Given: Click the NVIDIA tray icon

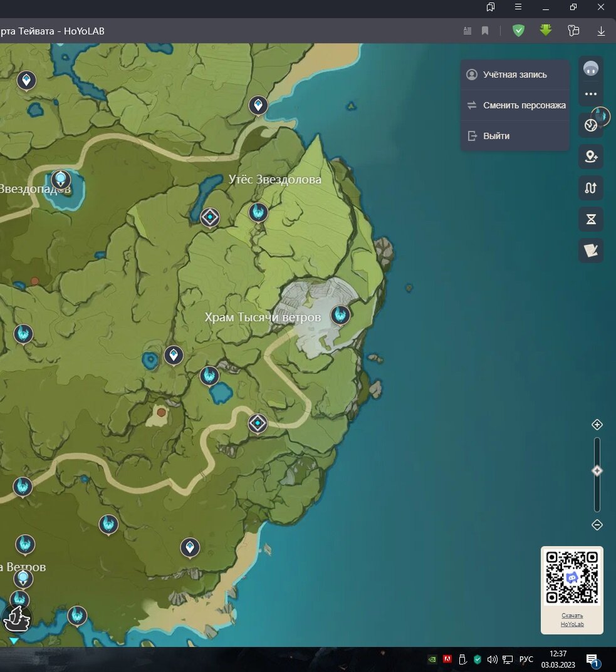Looking at the screenshot, I should 432,659.
